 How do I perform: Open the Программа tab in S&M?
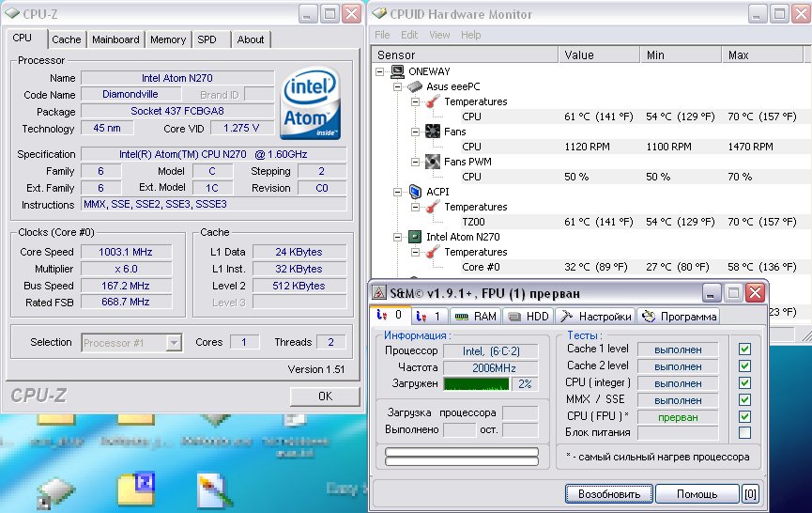point(679,316)
